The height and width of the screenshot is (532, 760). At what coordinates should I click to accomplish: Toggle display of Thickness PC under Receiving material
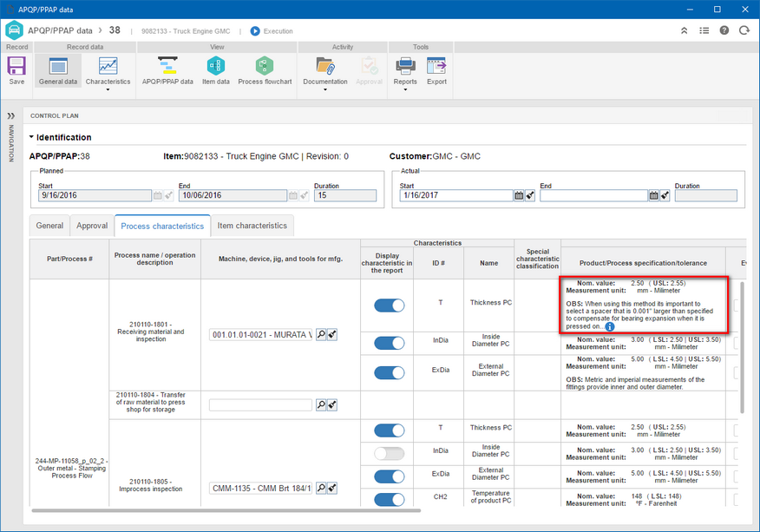pyautogui.click(x=390, y=305)
